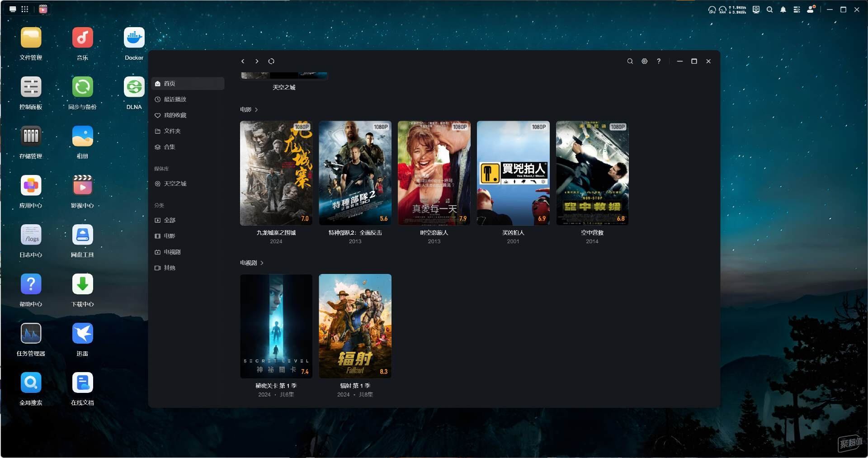Click the 辐射 第 1 季 title text
Image resolution: width=868 pixels, height=458 pixels.
tap(355, 386)
